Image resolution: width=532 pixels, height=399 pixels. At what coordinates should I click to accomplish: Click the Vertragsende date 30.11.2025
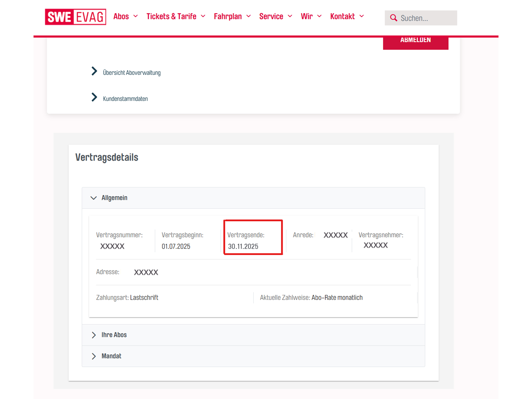tap(243, 246)
